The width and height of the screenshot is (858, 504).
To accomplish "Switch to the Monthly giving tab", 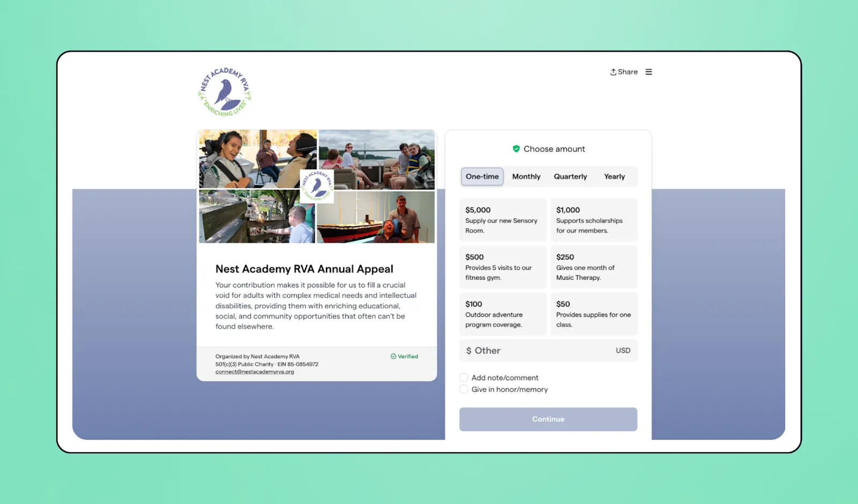I will pos(526,176).
